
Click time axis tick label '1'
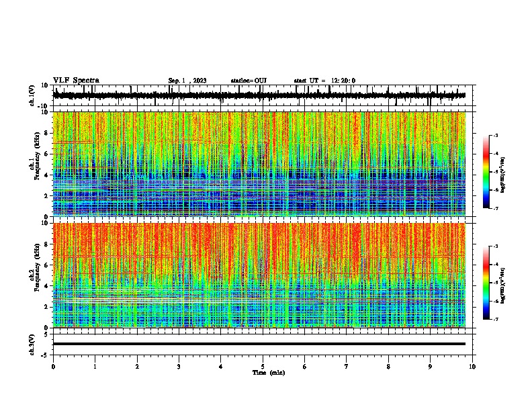pyautogui.click(x=95, y=367)
